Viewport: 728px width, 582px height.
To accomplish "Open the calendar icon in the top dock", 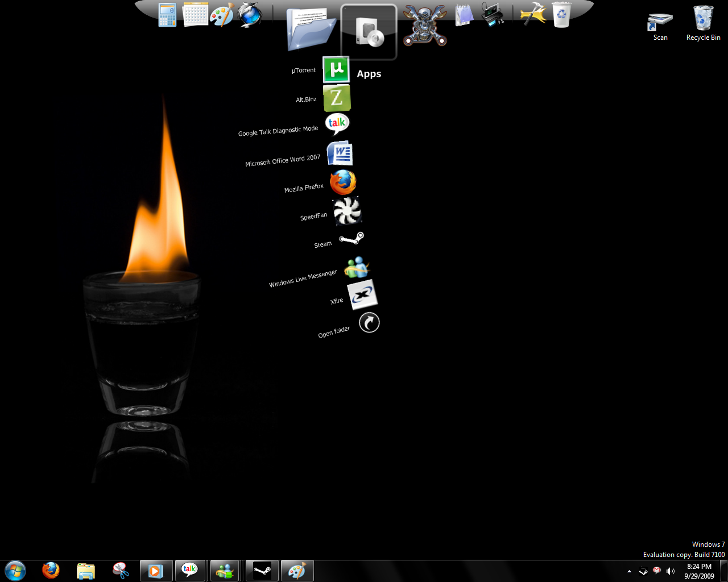I will tap(195, 15).
